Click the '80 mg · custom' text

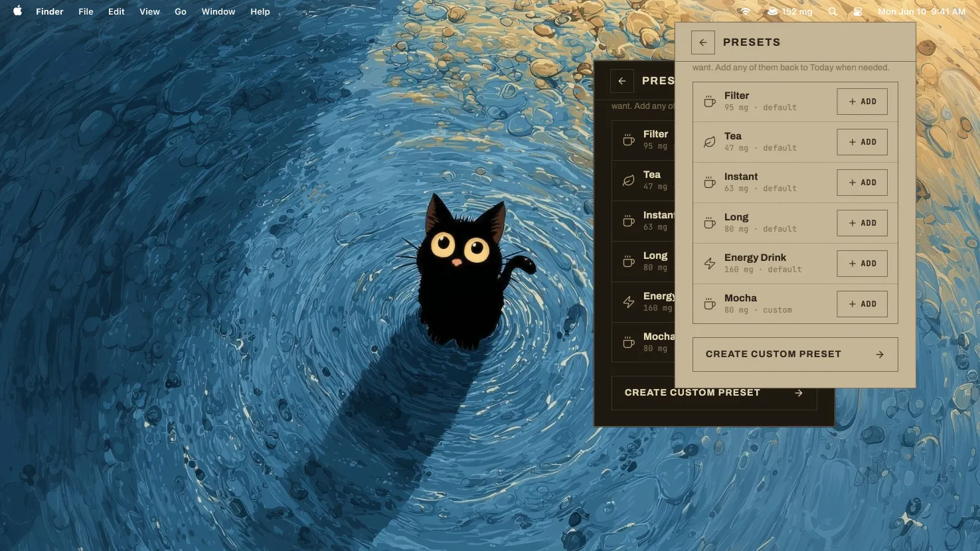(x=758, y=310)
